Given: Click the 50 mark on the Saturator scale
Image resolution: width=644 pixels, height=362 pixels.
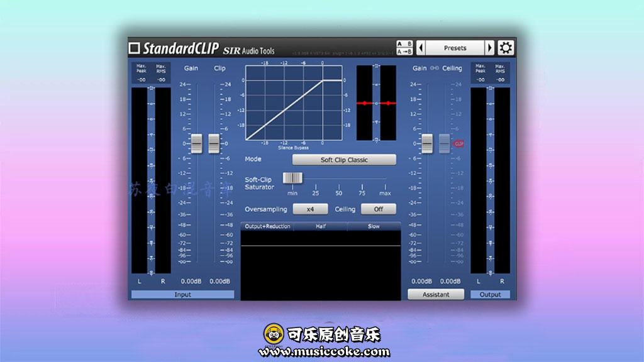Looking at the screenshot, I should coord(339,193).
